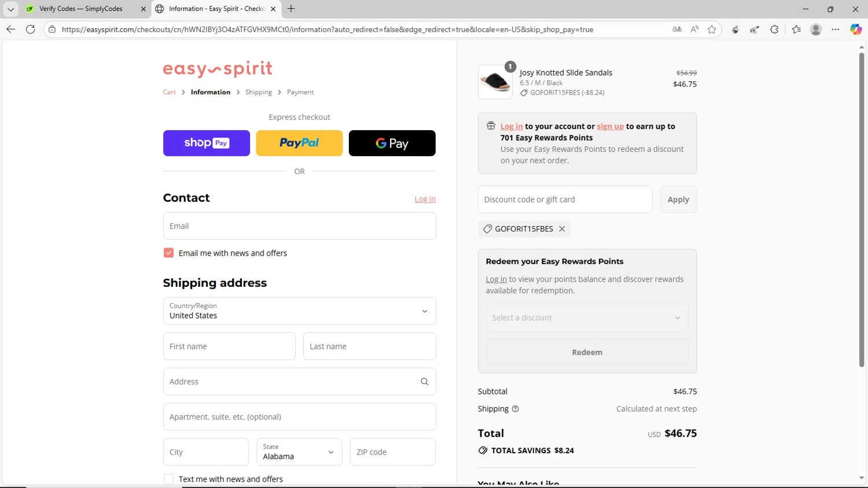Screen dimensions: 868x488
Task: Open the favorites list icon
Action: click(x=796, y=29)
